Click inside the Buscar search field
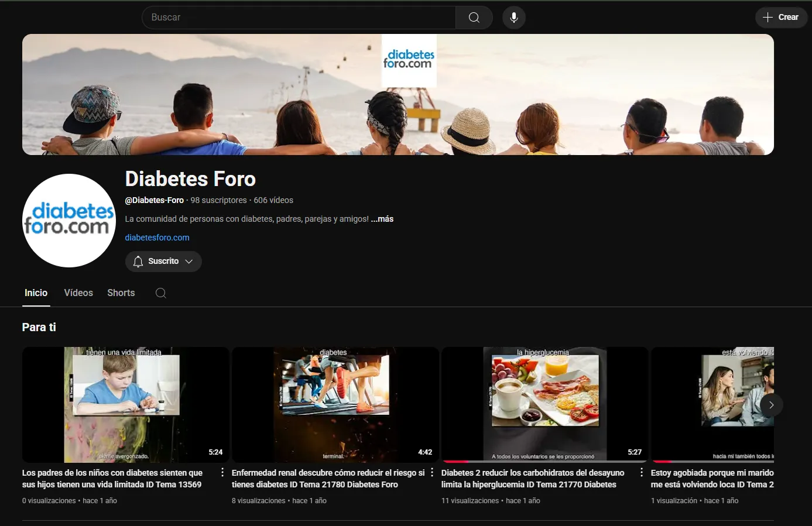The image size is (812, 526). click(299, 18)
